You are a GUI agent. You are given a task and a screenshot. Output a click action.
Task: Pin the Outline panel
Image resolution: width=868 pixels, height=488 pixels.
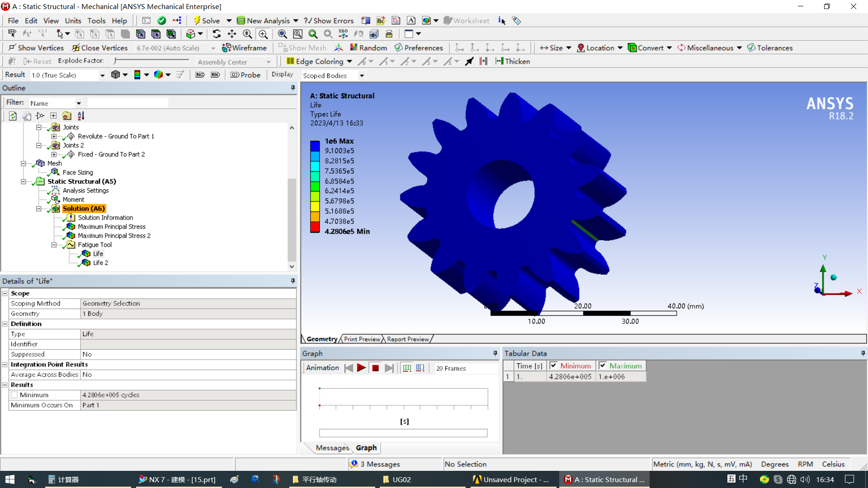[293, 88]
